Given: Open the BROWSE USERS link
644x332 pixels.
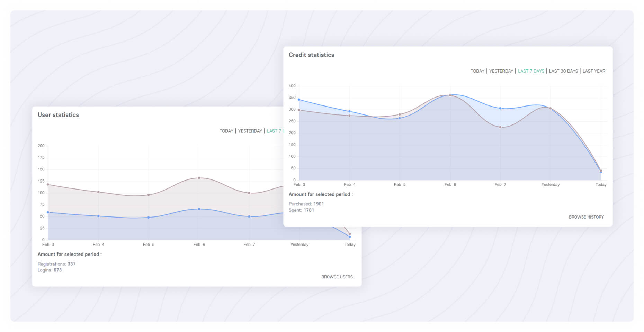Looking at the screenshot, I should (x=337, y=277).
